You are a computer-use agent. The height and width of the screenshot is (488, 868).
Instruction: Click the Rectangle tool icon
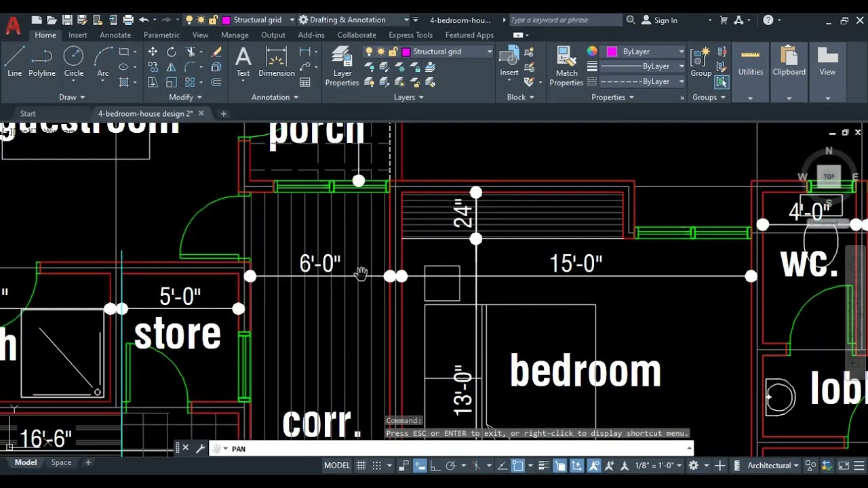[x=124, y=52]
